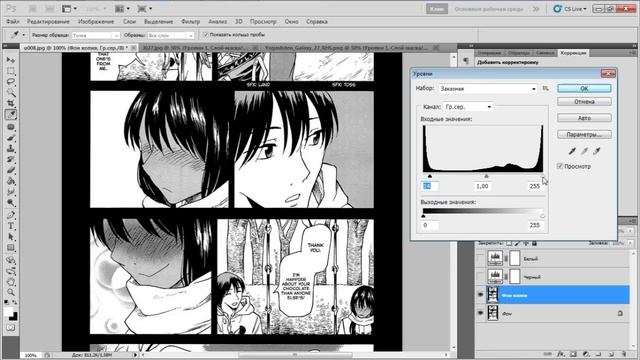Image resolution: width=640 pixels, height=360 pixels.
Task: Select the Eyedropper tool in toolbox
Action: tap(11, 115)
